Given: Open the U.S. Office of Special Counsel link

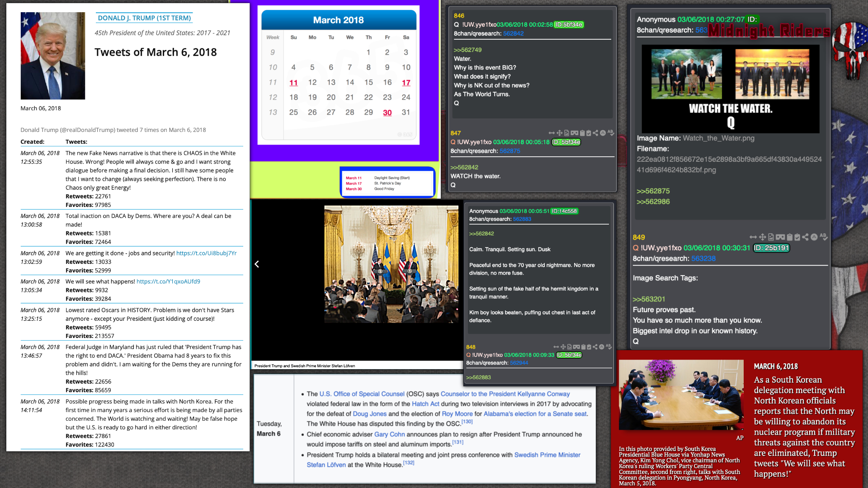Looking at the screenshot, I should point(362,394).
